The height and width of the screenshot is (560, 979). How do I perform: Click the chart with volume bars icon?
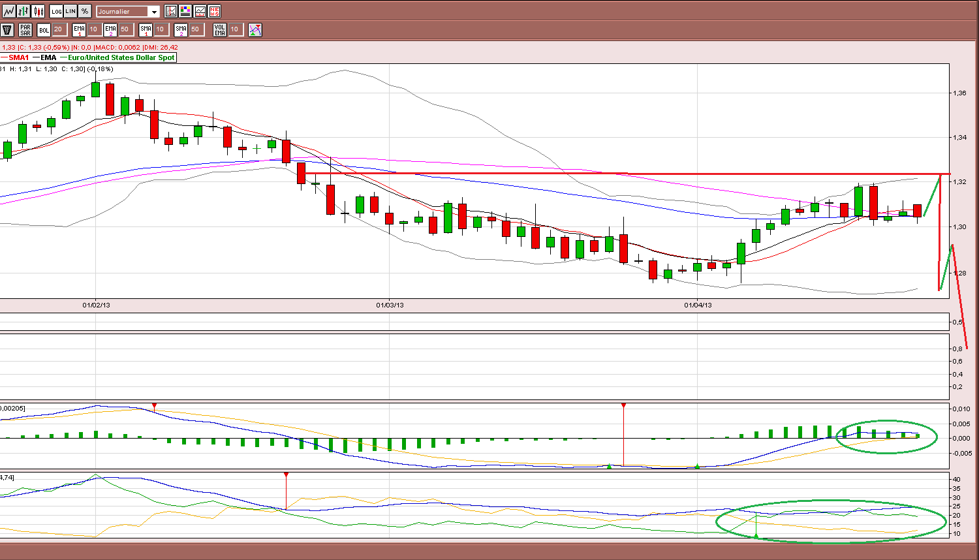(200, 11)
